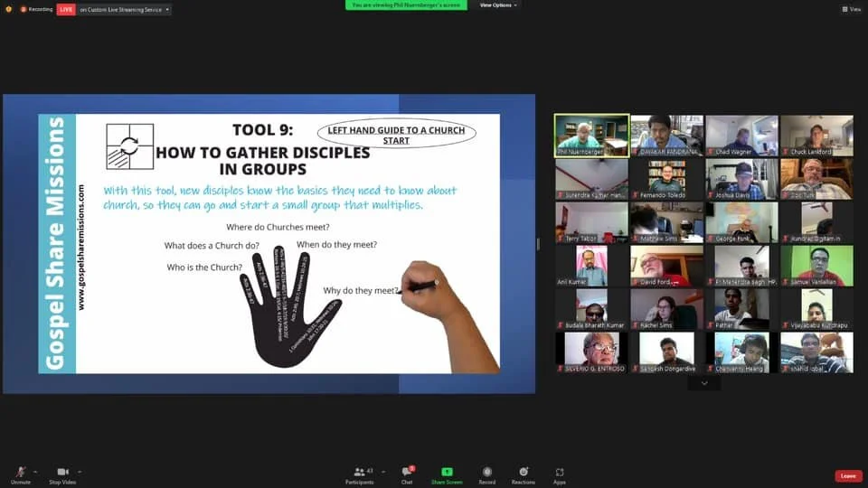Screen dimensions: 868x488
Task: Select Fernando Toledo's video thumbnail
Action: pos(667,179)
